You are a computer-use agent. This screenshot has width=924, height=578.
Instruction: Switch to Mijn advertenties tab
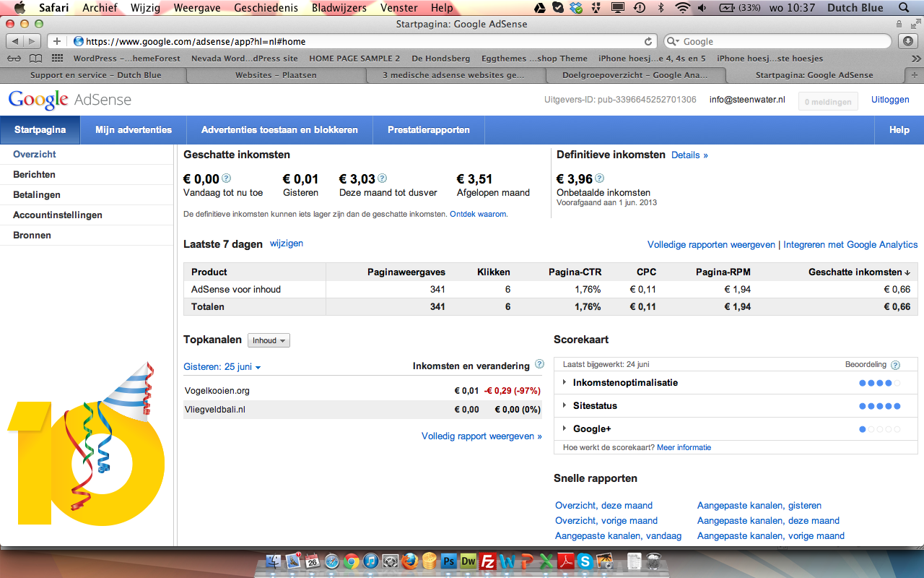tap(134, 130)
